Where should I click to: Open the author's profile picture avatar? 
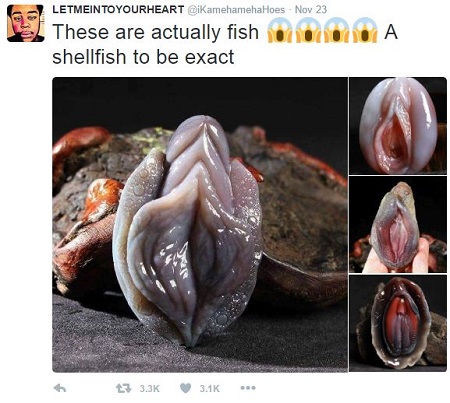26,23
